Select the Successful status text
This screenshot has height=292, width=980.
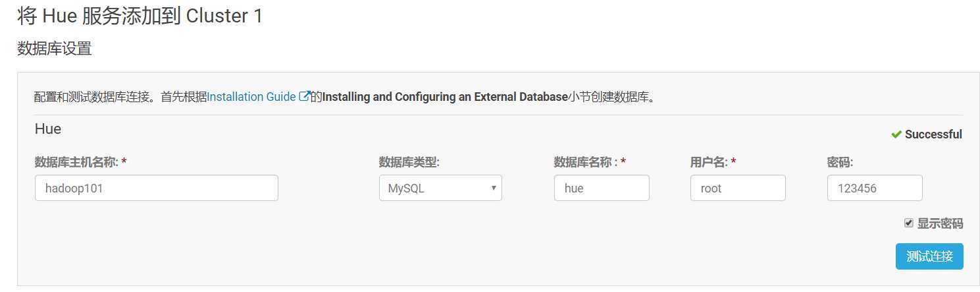[933, 134]
